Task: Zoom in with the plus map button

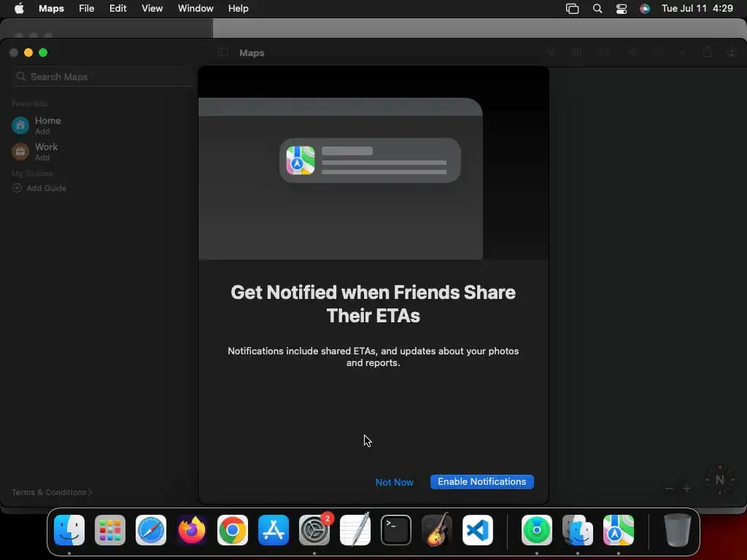Action: coord(686,489)
